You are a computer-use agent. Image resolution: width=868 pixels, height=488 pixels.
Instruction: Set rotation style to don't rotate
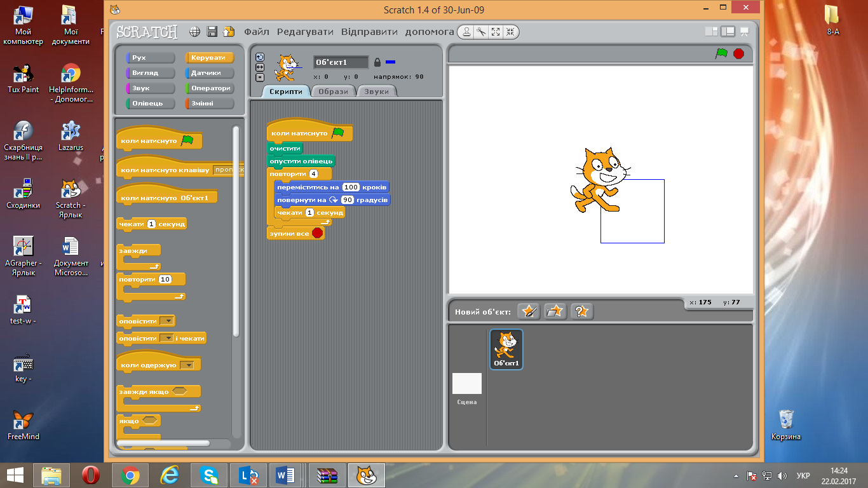[x=260, y=77]
